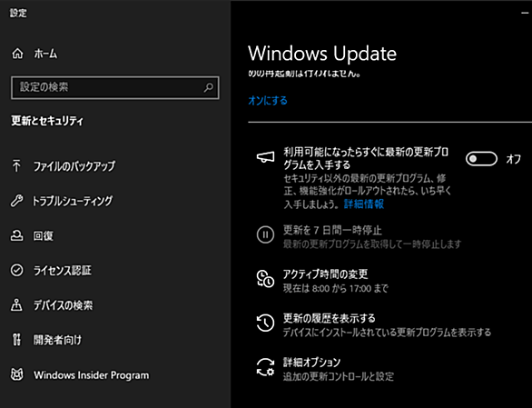Open 更新の履歴を表示する

point(330,318)
